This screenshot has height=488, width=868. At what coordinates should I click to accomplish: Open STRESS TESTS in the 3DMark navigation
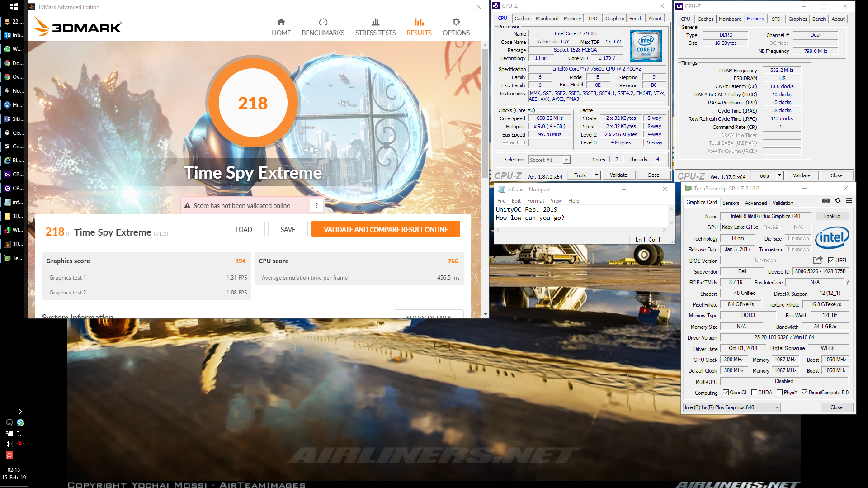point(375,27)
